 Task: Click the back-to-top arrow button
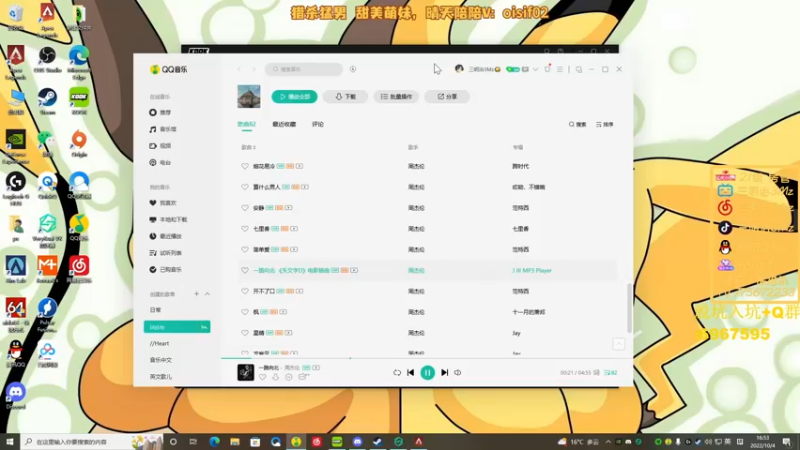(x=618, y=344)
